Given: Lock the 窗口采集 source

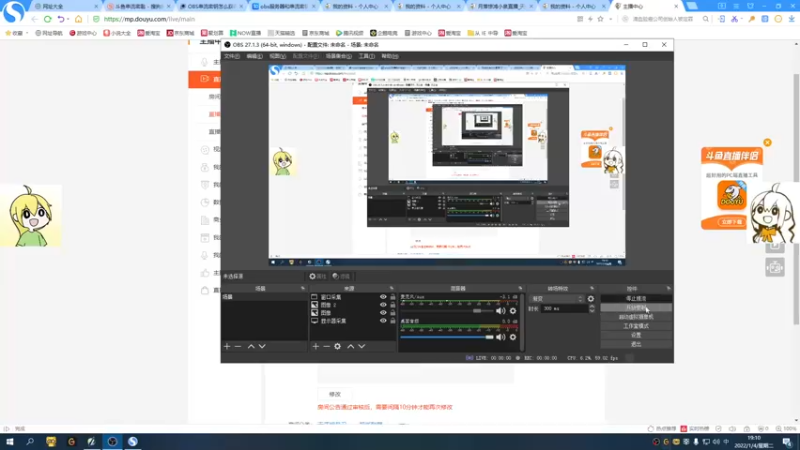Looking at the screenshot, I should (392, 297).
